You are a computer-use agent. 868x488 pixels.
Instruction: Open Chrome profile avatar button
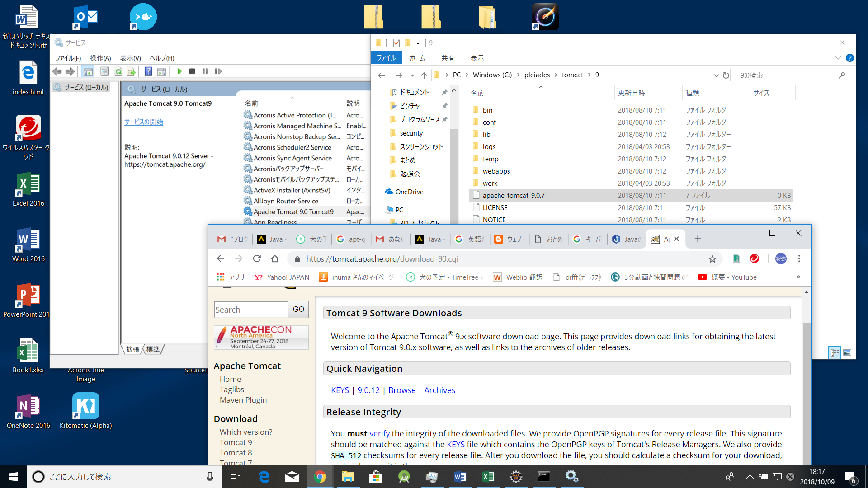click(781, 258)
